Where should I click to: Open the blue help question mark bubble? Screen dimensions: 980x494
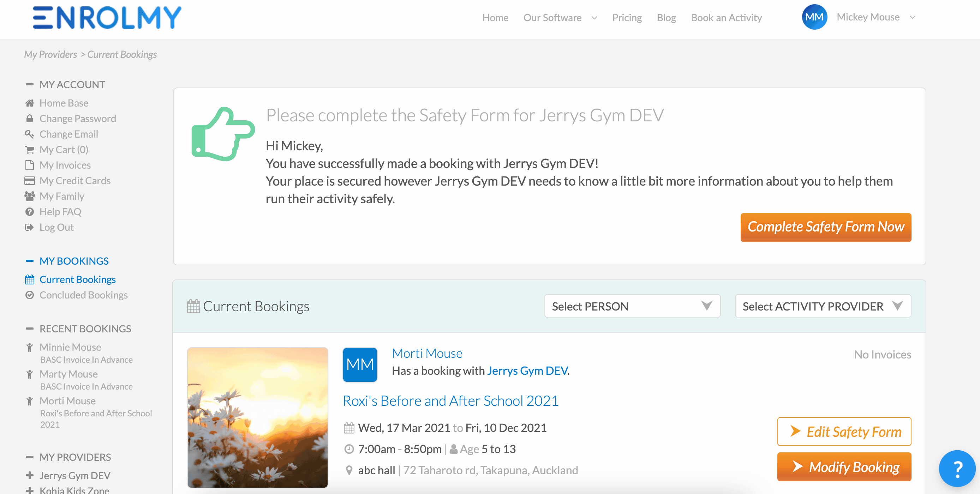click(956, 469)
